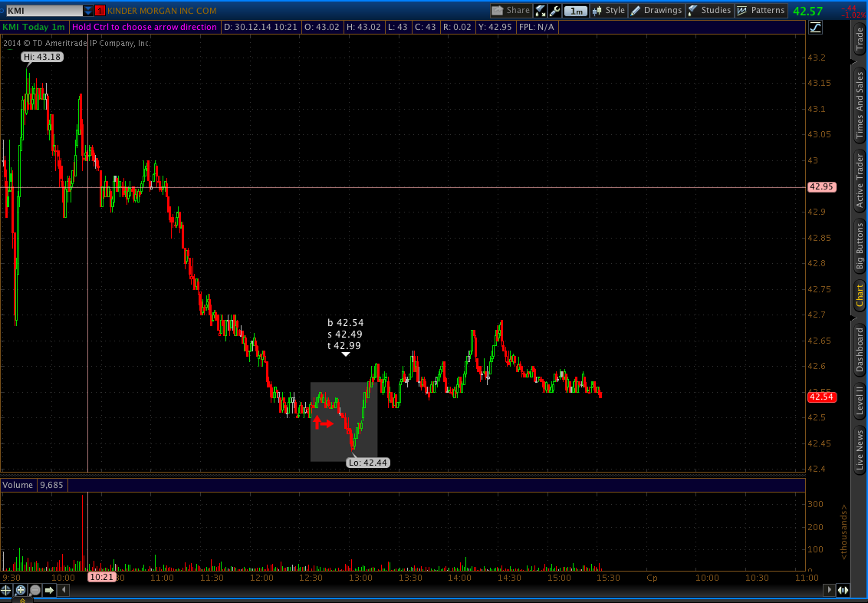Toggle the price axis scale icon

pos(815,27)
